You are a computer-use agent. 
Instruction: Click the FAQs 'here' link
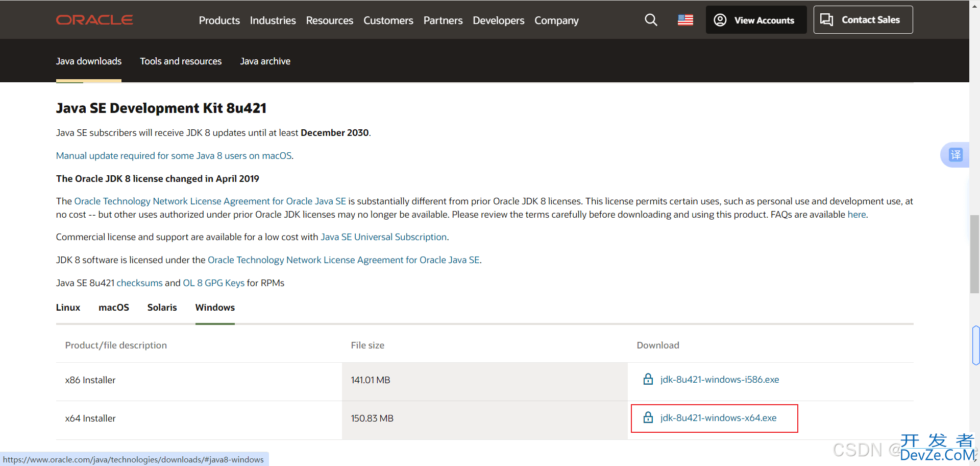pos(856,215)
